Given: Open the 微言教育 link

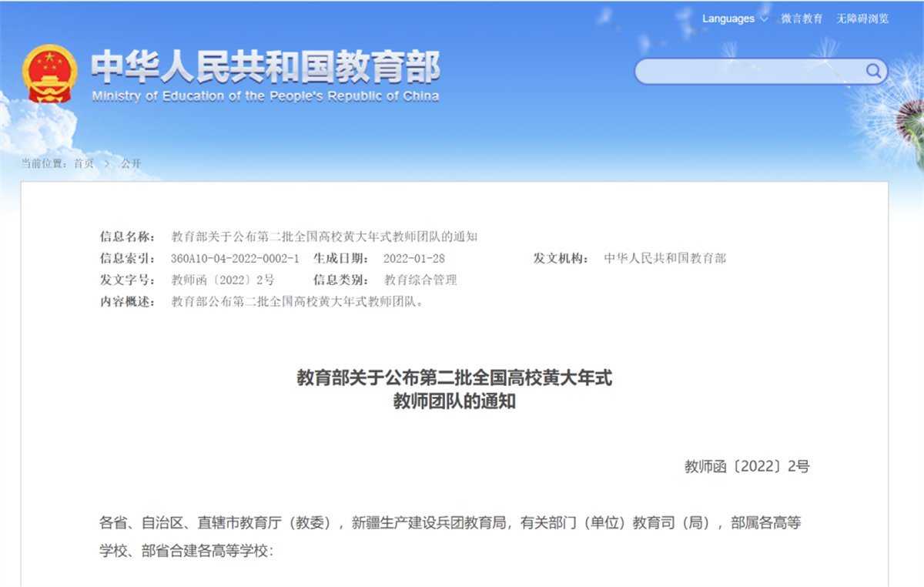Looking at the screenshot, I should [802, 18].
